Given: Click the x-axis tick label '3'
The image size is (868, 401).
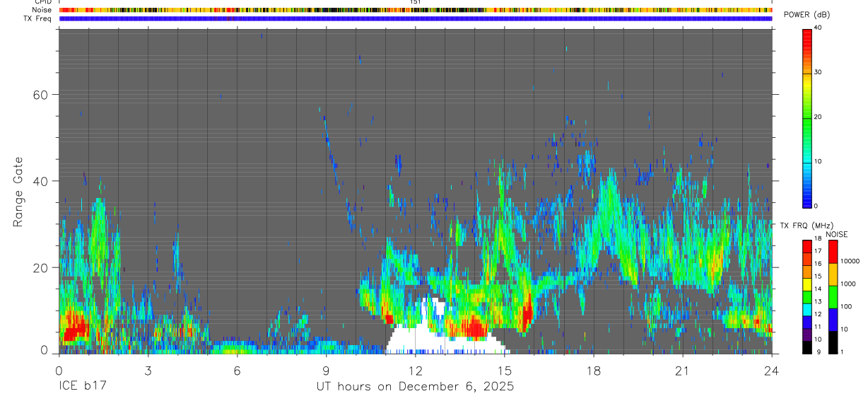Looking at the screenshot, I should pos(148,370).
